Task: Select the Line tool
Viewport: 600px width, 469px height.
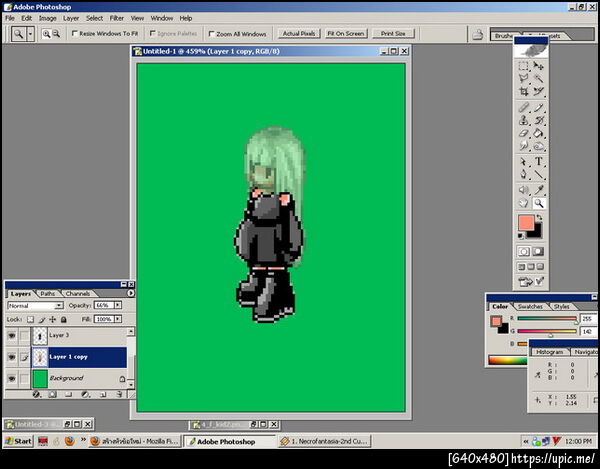Action: point(538,174)
